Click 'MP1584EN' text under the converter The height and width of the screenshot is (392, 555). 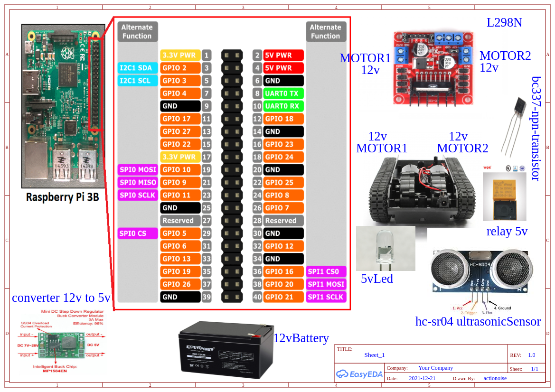click(x=55, y=371)
